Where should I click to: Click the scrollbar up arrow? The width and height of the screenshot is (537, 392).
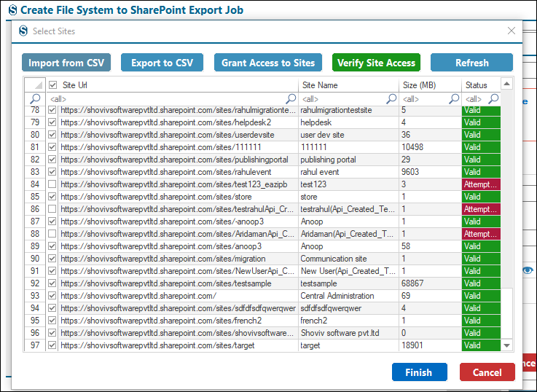pyautogui.click(x=506, y=84)
